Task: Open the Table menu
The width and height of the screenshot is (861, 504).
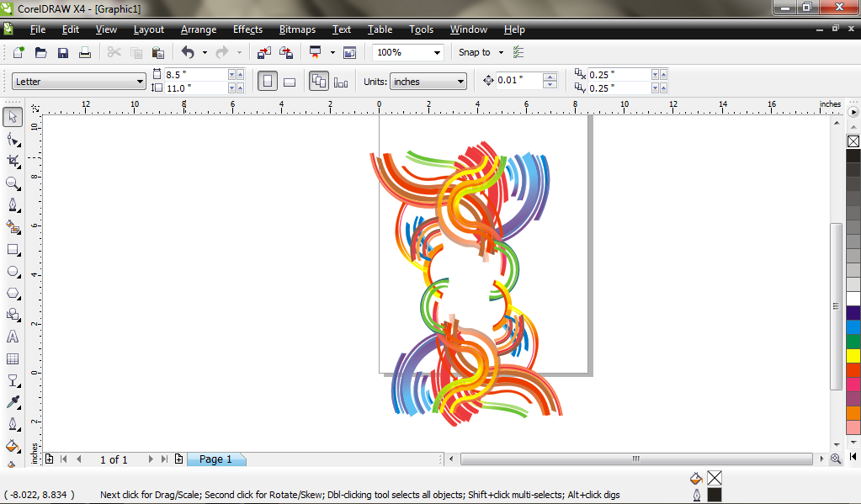Action: pyautogui.click(x=380, y=29)
